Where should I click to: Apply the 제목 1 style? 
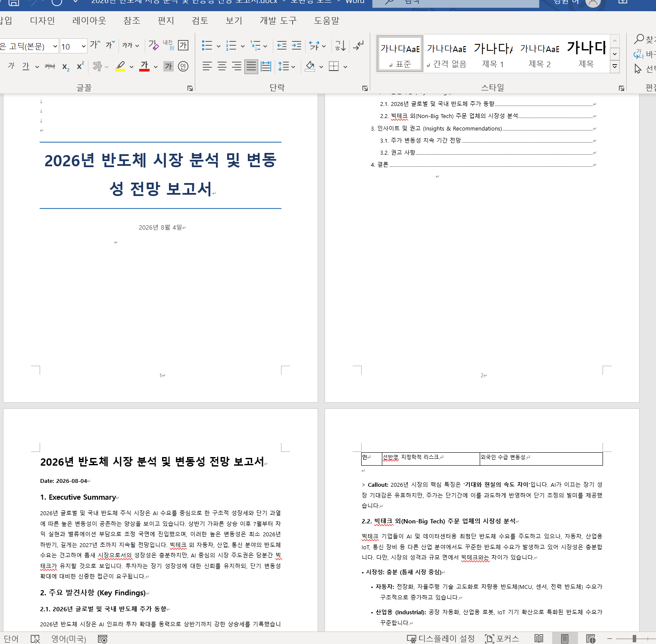[493, 54]
